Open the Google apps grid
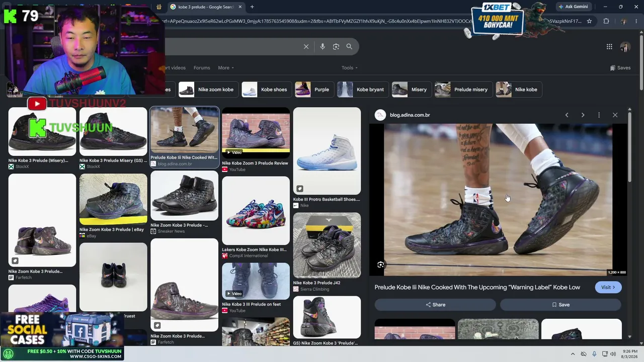This screenshot has width=644, height=362. (x=609, y=47)
